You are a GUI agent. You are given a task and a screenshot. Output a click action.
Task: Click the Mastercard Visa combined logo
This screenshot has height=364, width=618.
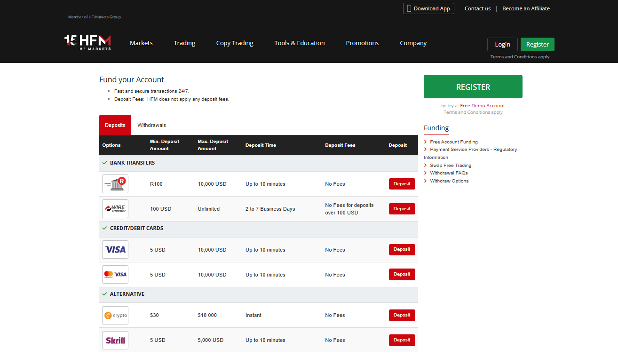click(115, 275)
